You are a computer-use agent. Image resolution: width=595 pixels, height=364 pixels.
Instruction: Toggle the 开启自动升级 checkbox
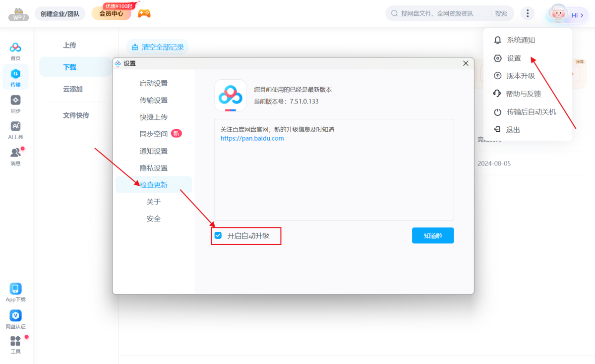point(218,235)
